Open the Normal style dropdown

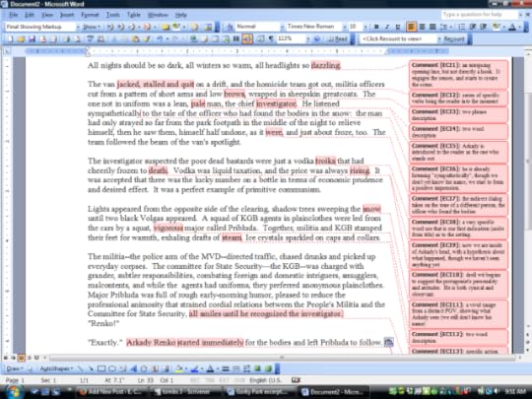(x=282, y=27)
